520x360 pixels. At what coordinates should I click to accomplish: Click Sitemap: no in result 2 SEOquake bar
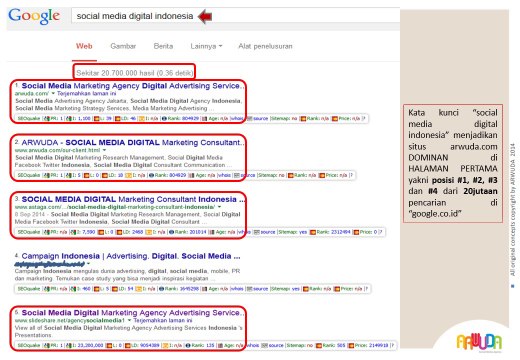coord(271,175)
